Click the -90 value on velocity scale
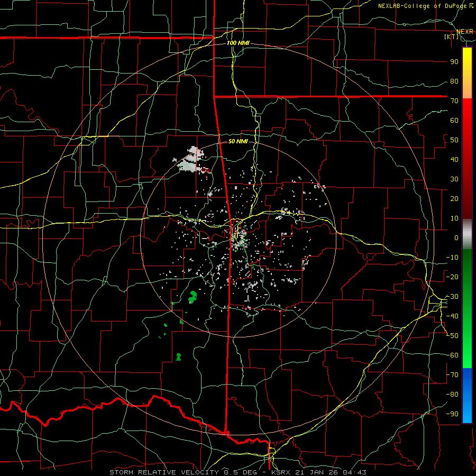 point(452,414)
